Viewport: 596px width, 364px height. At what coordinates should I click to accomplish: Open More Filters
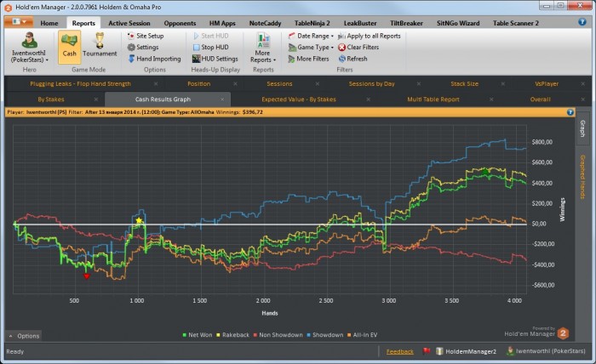308,59
